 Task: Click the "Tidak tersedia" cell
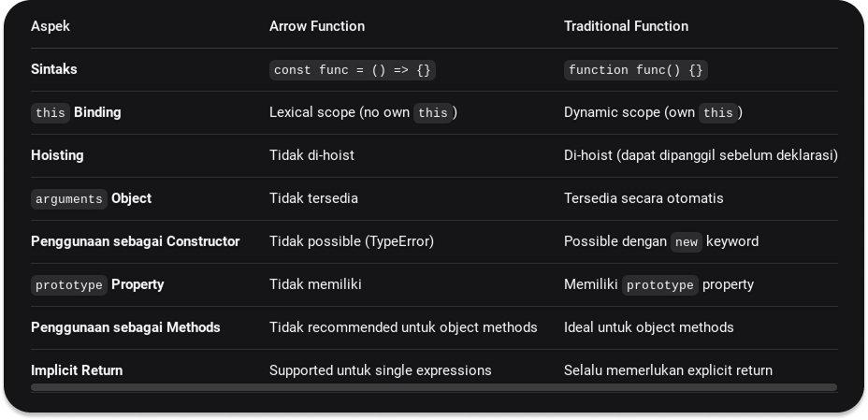coord(313,198)
